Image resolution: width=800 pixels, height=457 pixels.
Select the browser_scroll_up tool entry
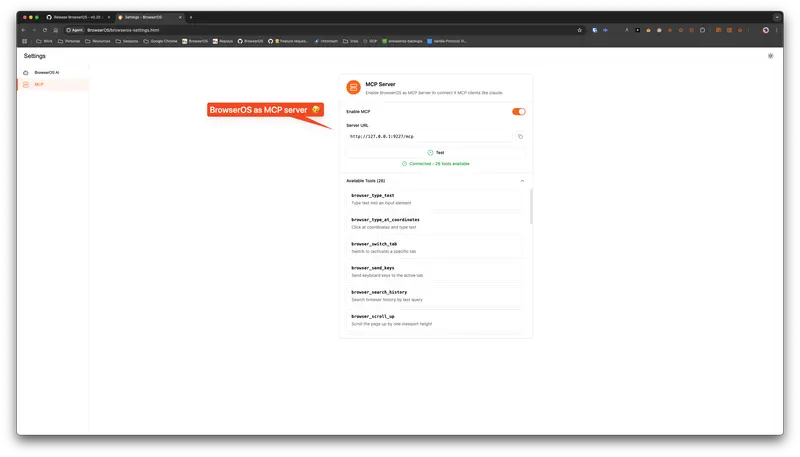point(436,320)
